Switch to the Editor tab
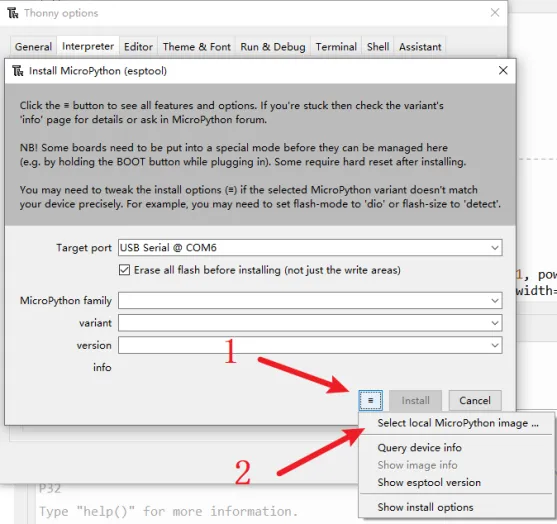 [138, 47]
